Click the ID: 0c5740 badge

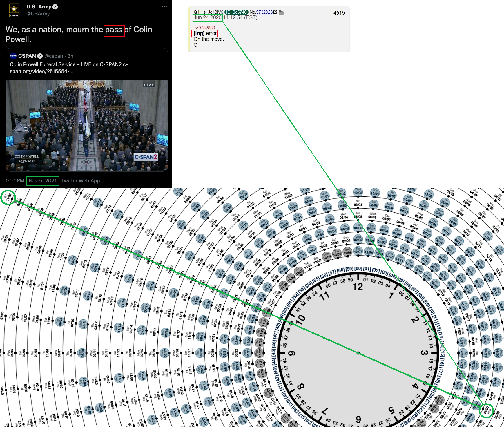pyautogui.click(x=236, y=12)
